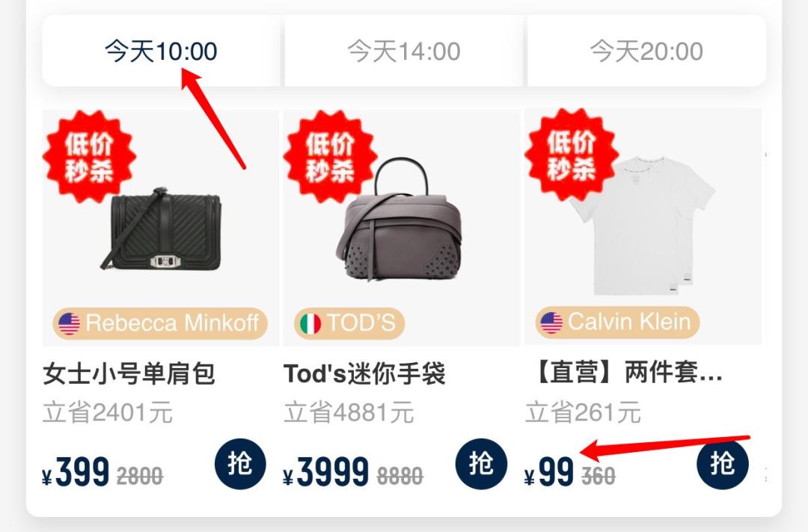Tap 抢 button for Rebecca Minkoff bag
The width and height of the screenshot is (808, 532).
(x=240, y=463)
